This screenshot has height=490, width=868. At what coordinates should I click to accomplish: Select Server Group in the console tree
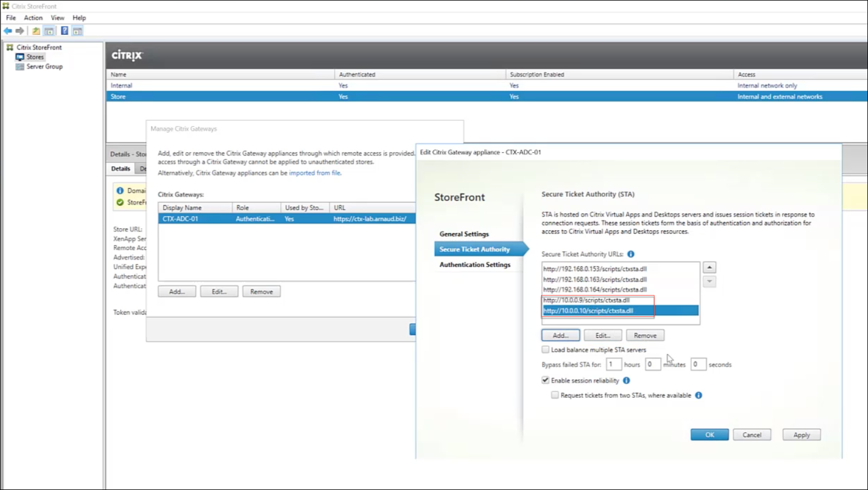click(x=44, y=66)
